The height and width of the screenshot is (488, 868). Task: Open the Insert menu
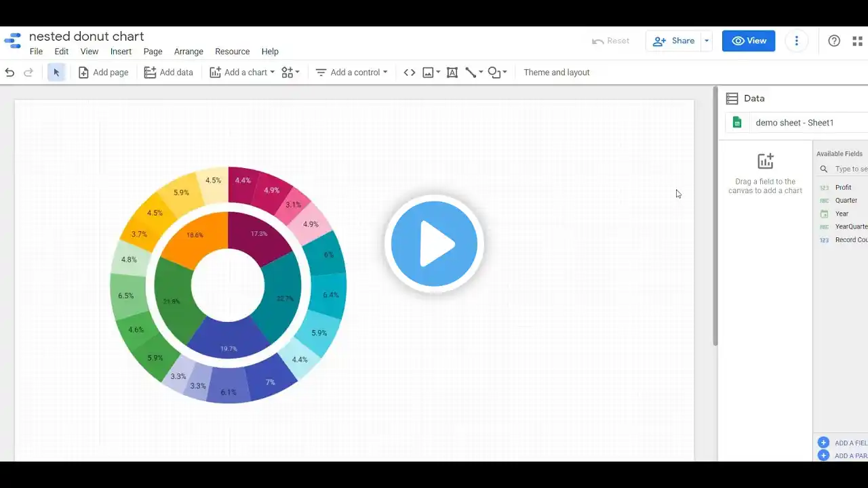121,52
